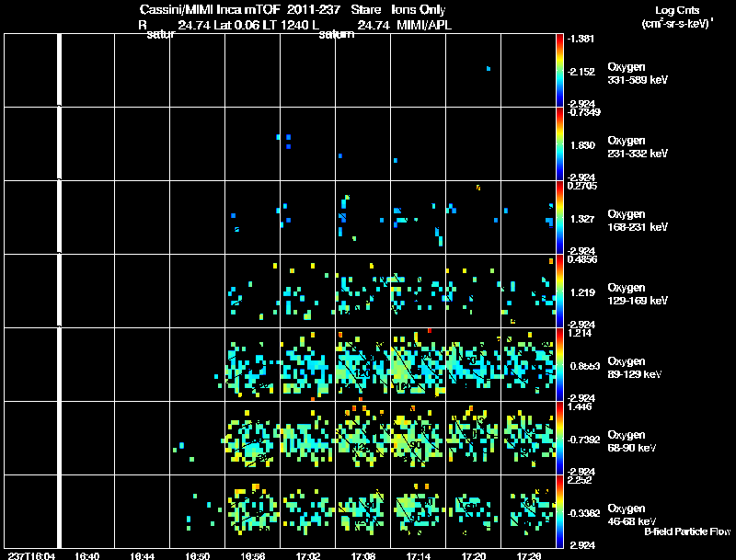Select the Oxygen 129-169 keV channel label
736x560 pixels.
(x=638, y=294)
